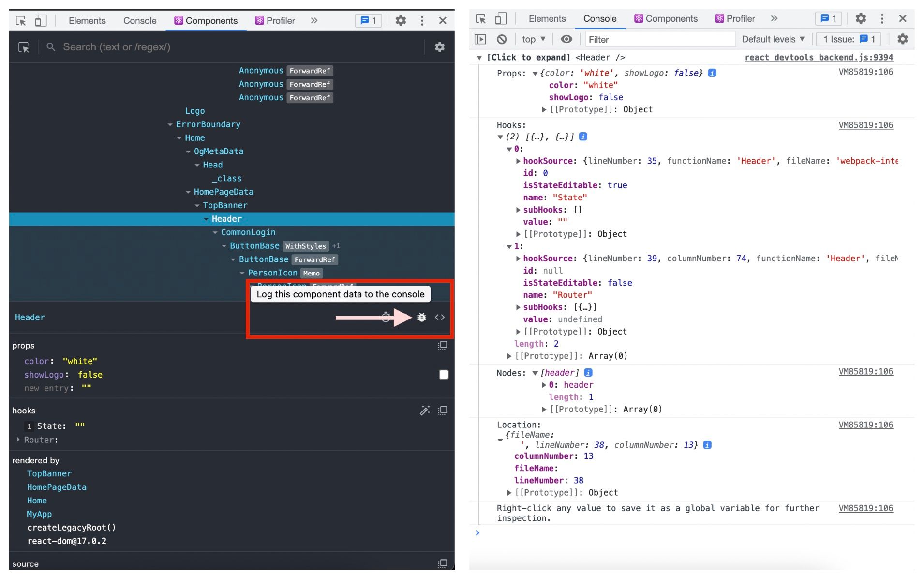The height and width of the screenshot is (578, 924).
Task: Click info icon beside Props object
Action: click(712, 73)
